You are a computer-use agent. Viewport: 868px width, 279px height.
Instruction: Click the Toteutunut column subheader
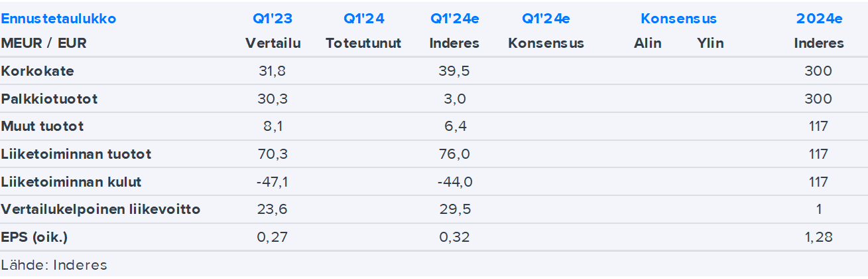coord(363,43)
